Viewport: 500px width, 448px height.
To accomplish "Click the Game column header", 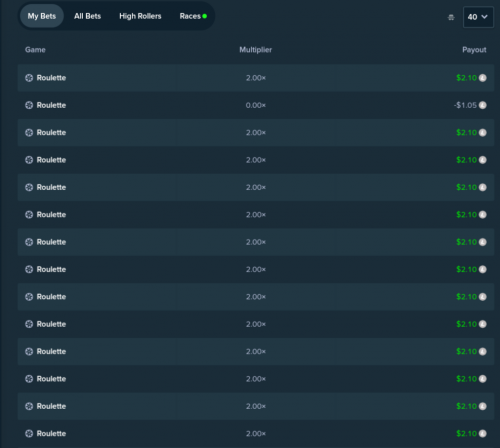I will coord(35,50).
